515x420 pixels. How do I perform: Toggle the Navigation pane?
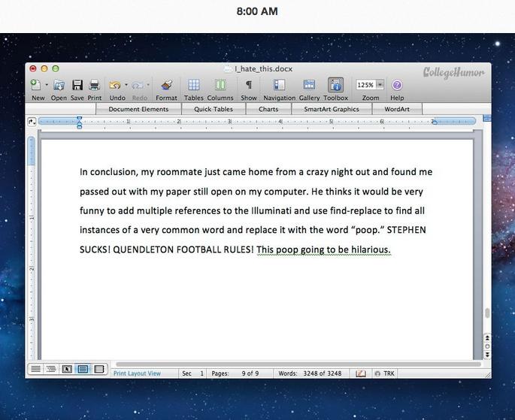pyautogui.click(x=279, y=86)
